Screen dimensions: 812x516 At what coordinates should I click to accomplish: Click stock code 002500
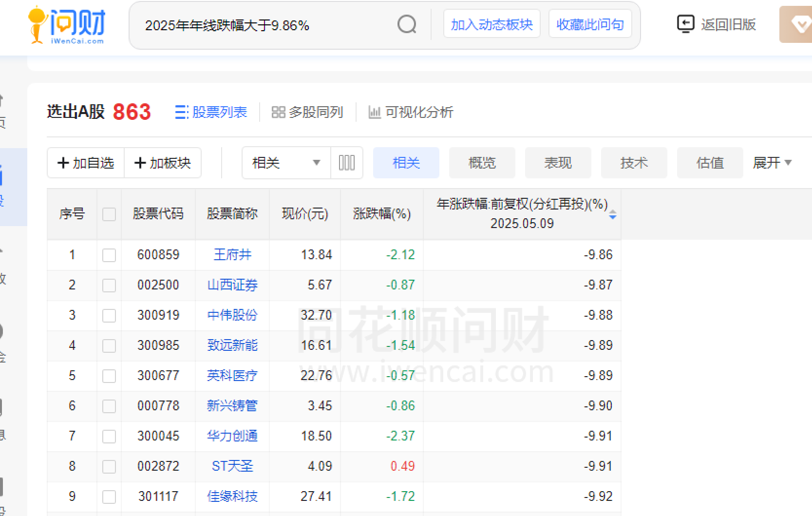click(x=158, y=285)
